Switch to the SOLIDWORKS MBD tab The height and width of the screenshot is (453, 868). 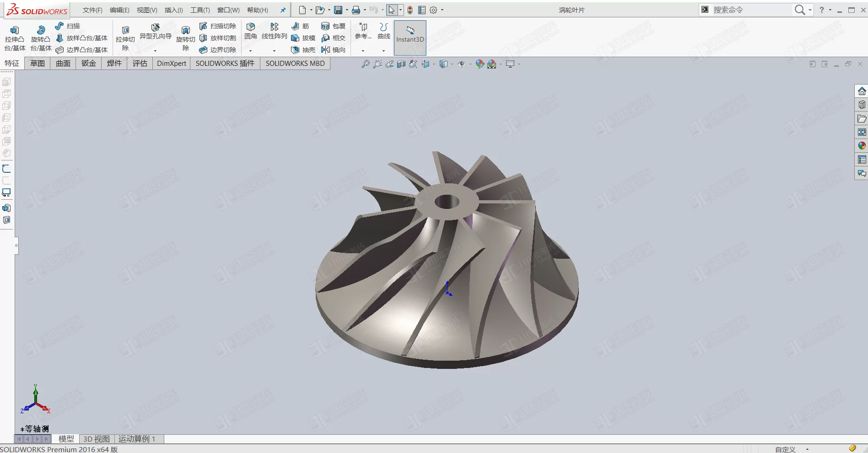[x=295, y=64]
